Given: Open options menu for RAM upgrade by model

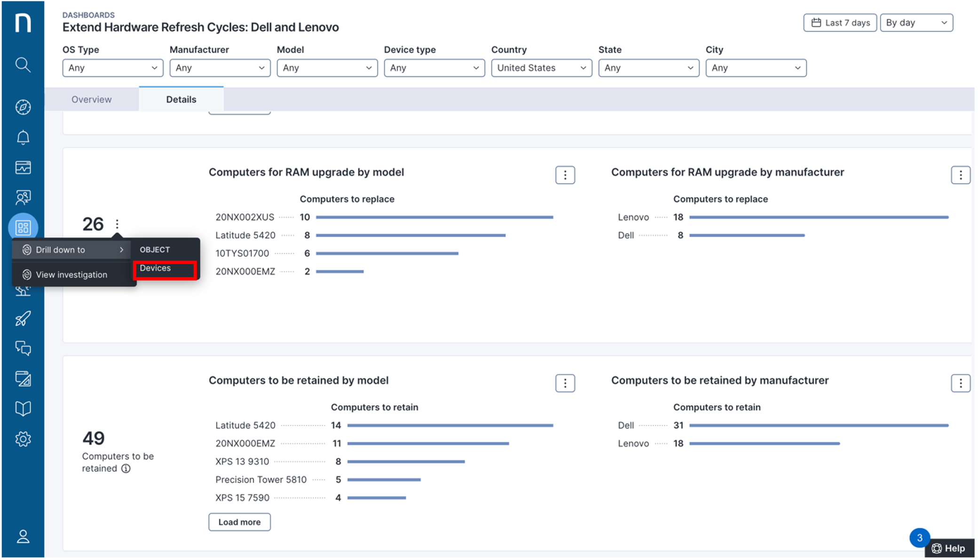Looking at the screenshot, I should (x=565, y=175).
